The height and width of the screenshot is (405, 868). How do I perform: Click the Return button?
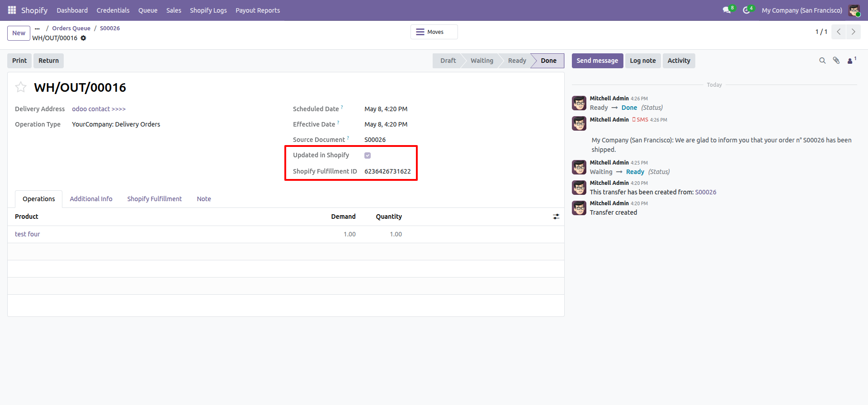[48, 61]
